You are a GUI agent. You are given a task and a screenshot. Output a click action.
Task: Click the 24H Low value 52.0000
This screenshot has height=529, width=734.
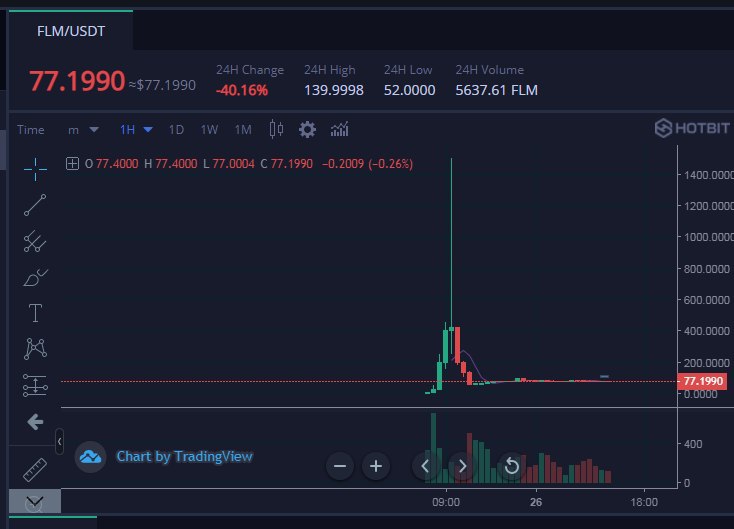click(x=410, y=90)
